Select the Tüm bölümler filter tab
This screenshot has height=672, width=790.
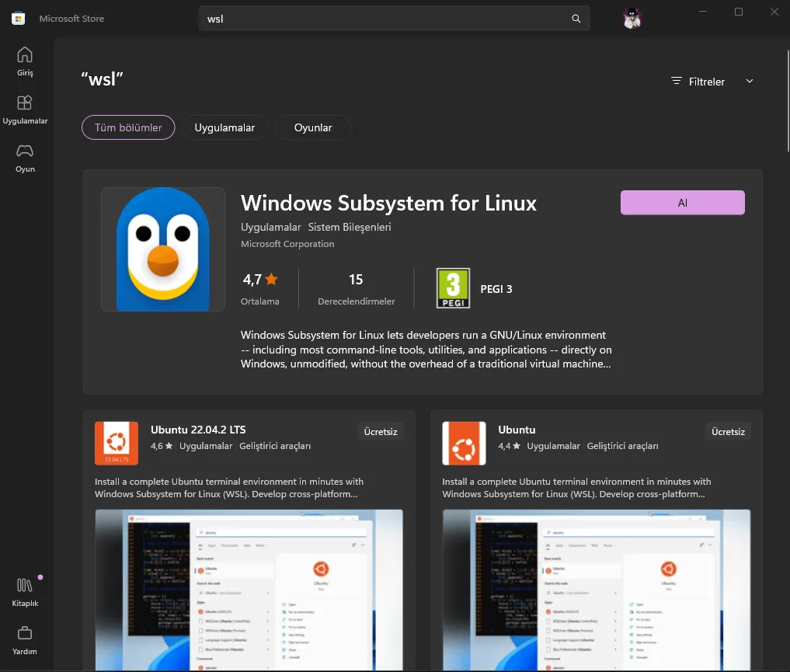(x=128, y=127)
